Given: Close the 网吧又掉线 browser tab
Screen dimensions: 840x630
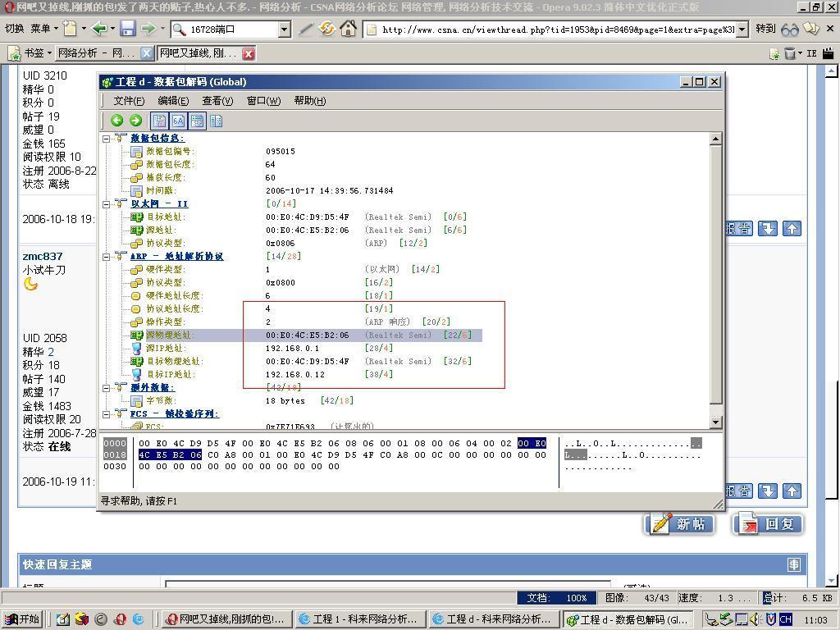Looking at the screenshot, I should click(x=248, y=53).
